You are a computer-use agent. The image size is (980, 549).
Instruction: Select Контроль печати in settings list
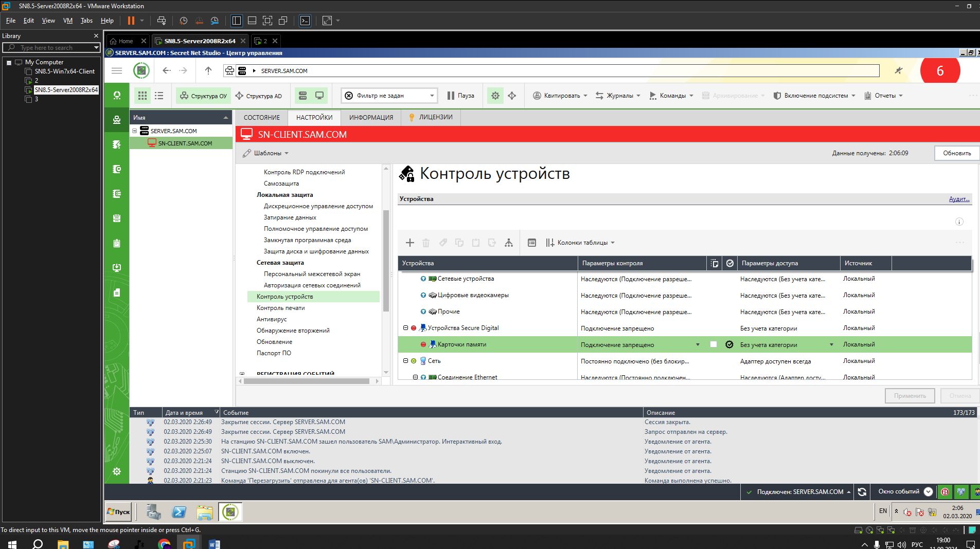(280, 308)
